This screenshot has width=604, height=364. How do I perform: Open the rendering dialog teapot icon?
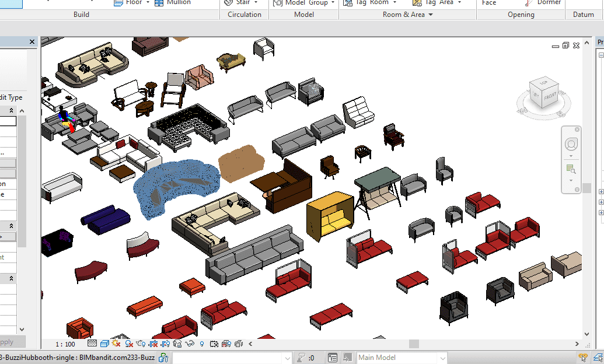tap(140, 344)
